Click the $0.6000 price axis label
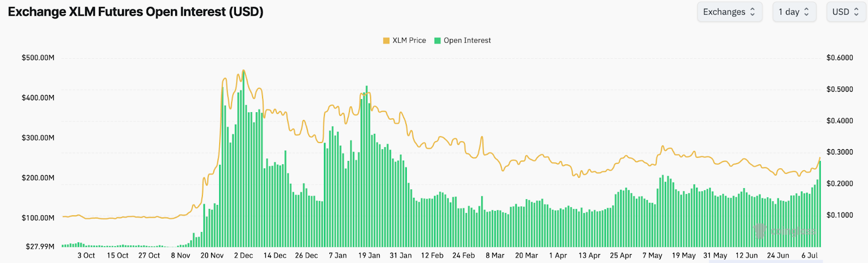The width and height of the screenshot is (868, 263). pyautogui.click(x=840, y=58)
